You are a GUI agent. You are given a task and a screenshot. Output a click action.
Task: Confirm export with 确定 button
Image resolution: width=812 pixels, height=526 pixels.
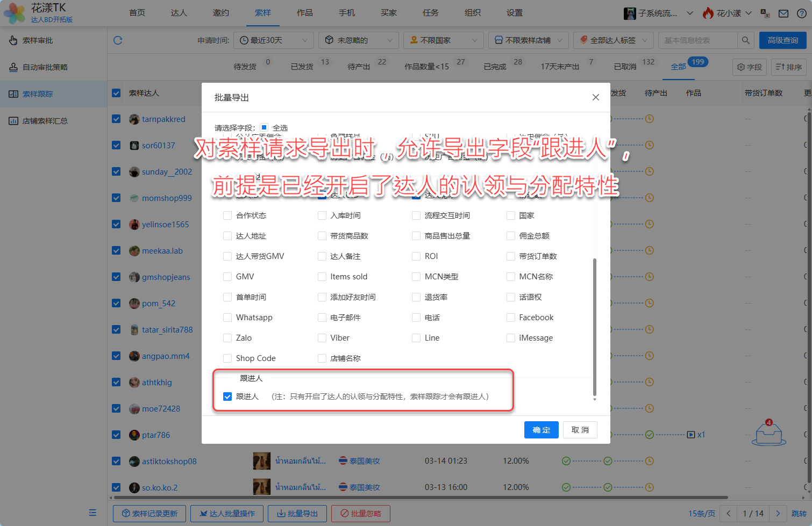point(541,430)
